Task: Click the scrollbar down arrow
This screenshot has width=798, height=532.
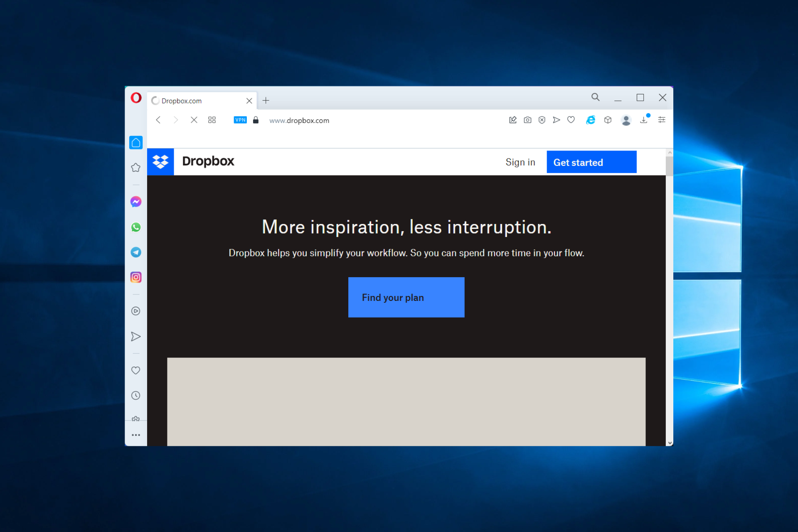Action: (670, 443)
